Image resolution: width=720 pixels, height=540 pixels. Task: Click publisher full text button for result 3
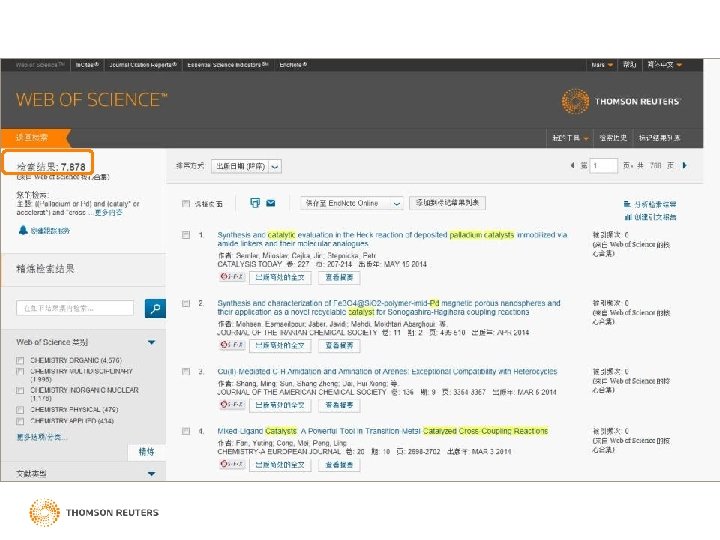(280, 405)
